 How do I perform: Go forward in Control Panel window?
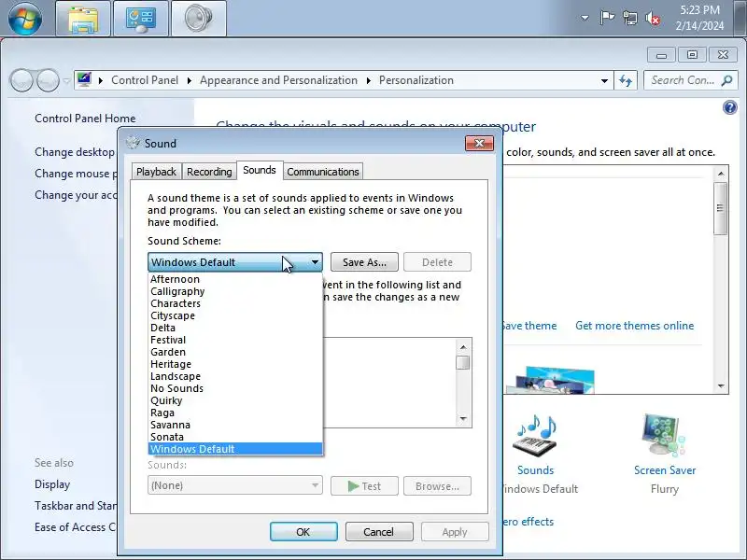[x=48, y=80]
